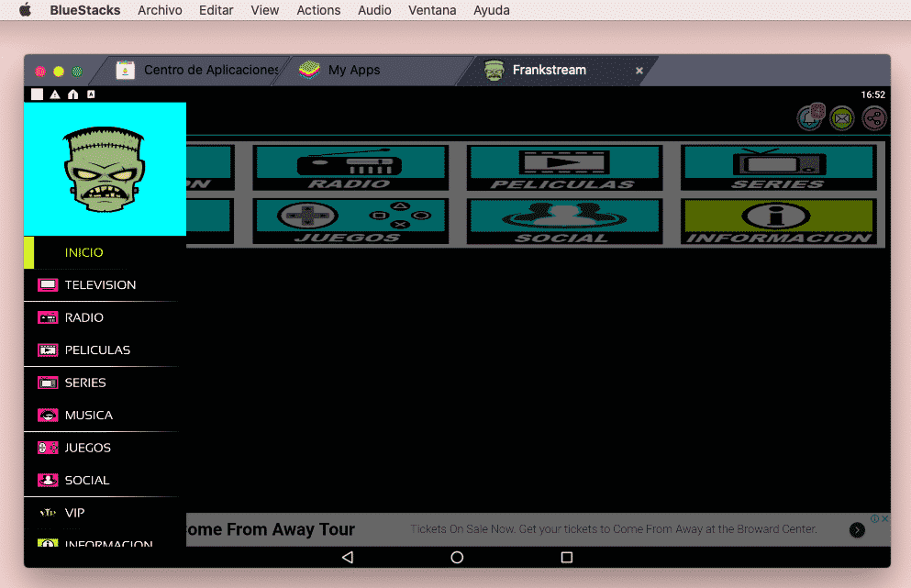Select INICIO in the sidebar
The height and width of the screenshot is (588, 911).
(x=105, y=252)
